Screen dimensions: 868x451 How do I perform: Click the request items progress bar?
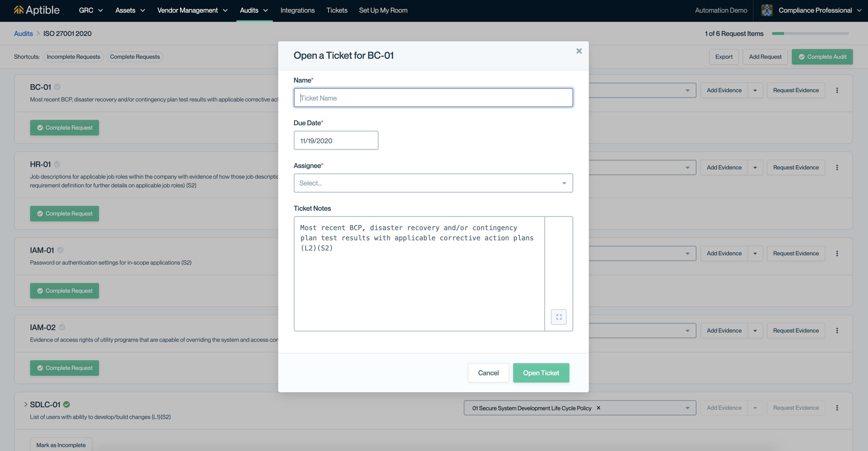(x=810, y=33)
